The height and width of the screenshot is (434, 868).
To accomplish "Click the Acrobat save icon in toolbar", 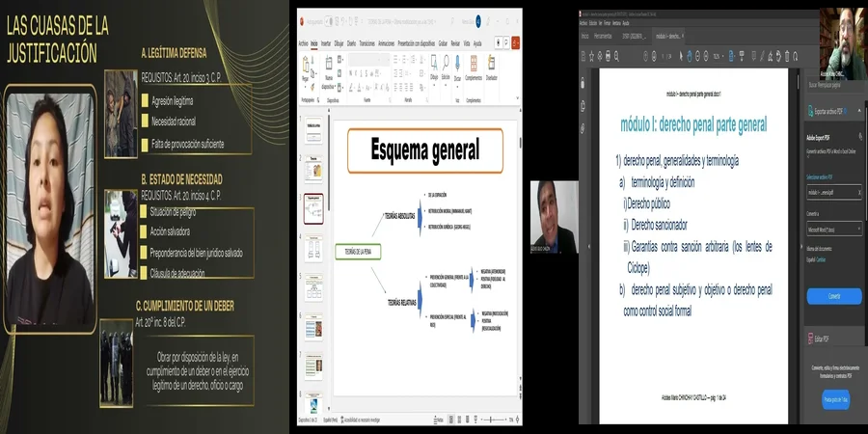I will [x=583, y=56].
